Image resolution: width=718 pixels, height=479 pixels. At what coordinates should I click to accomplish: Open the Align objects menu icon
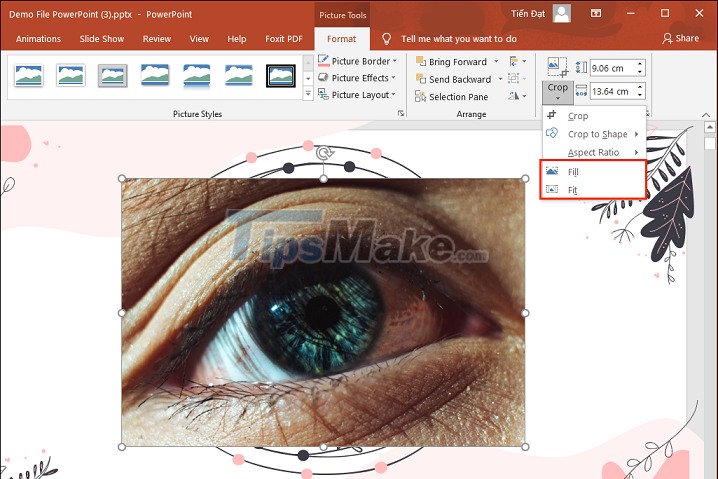pos(518,61)
